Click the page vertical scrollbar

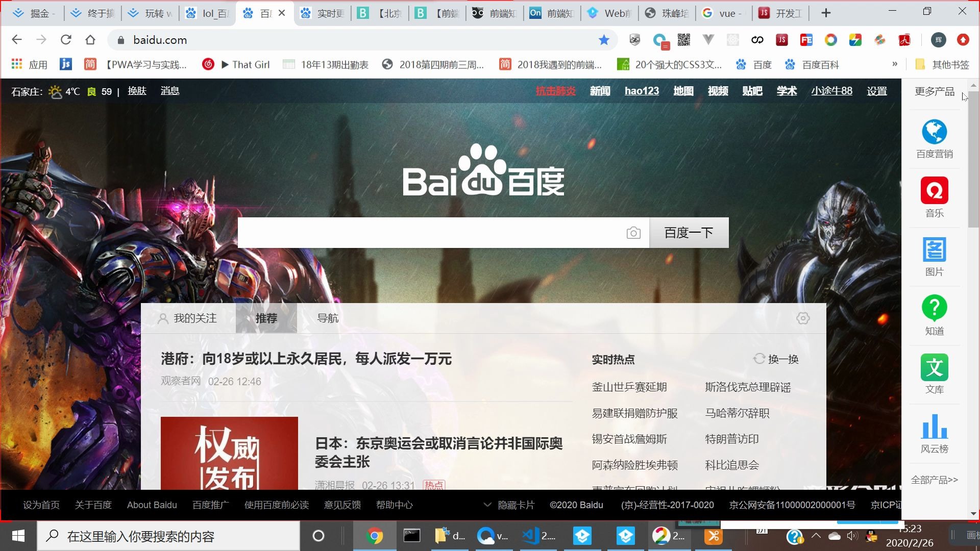973,159
